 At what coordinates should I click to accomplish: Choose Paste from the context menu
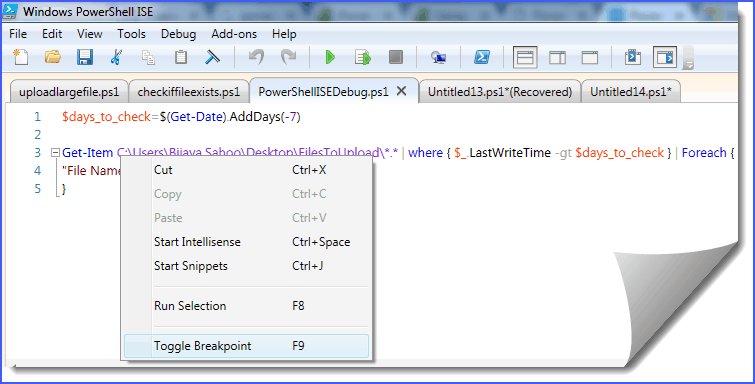pyautogui.click(x=247, y=218)
